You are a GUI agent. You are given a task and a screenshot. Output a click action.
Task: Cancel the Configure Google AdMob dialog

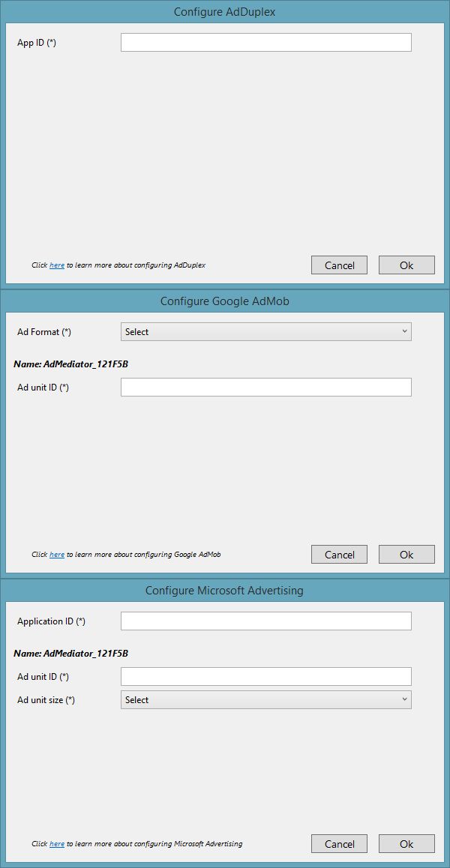(x=339, y=554)
